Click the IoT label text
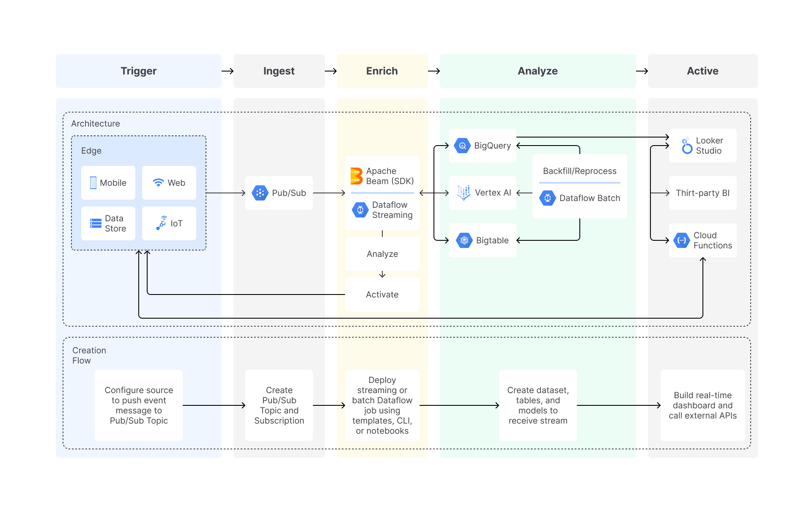 (x=176, y=223)
